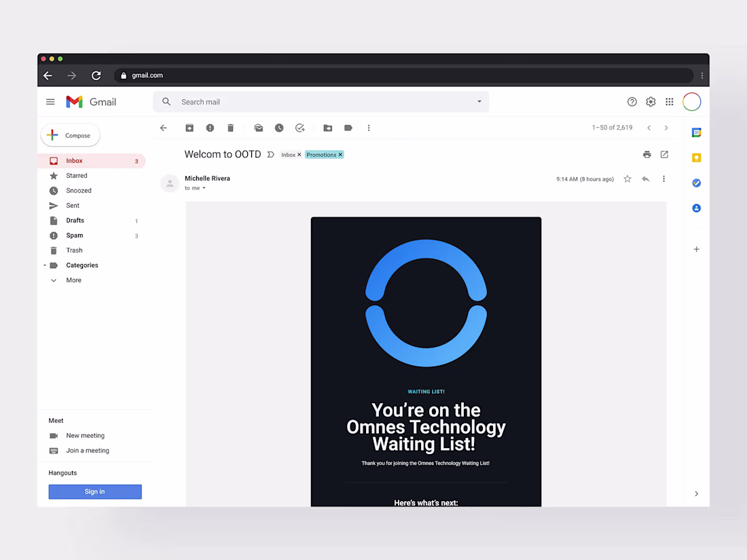Open Google Tasks side panel
The width and height of the screenshot is (747, 560).
click(697, 183)
